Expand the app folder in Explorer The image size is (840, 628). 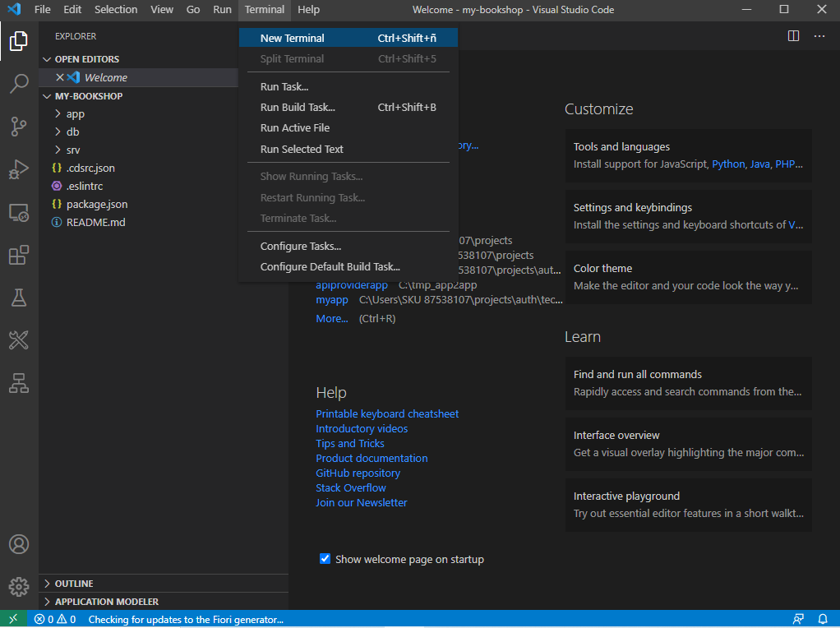(x=75, y=114)
